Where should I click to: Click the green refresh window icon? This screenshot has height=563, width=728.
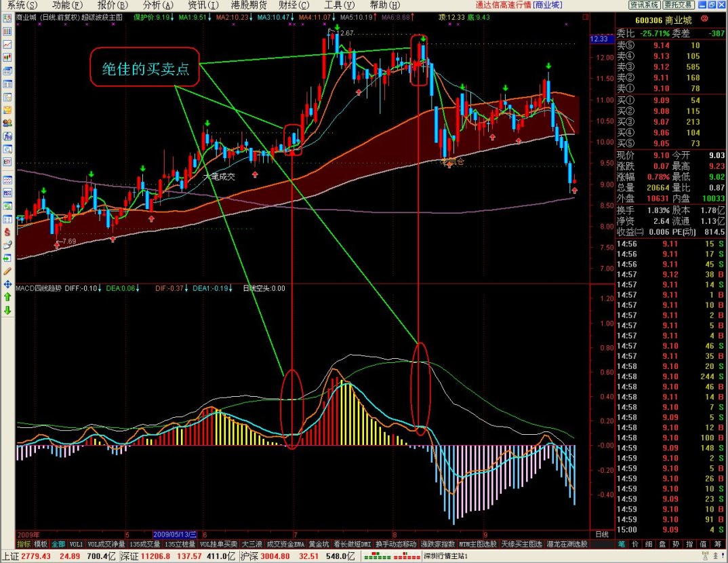pyautogui.click(x=7, y=206)
